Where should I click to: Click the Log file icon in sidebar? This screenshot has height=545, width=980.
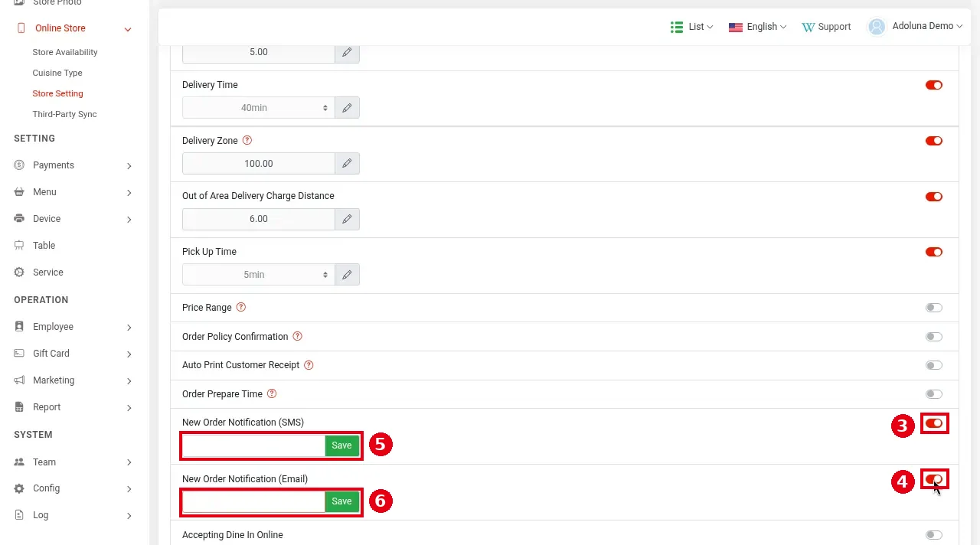pyautogui.click(x=19, y=515)
